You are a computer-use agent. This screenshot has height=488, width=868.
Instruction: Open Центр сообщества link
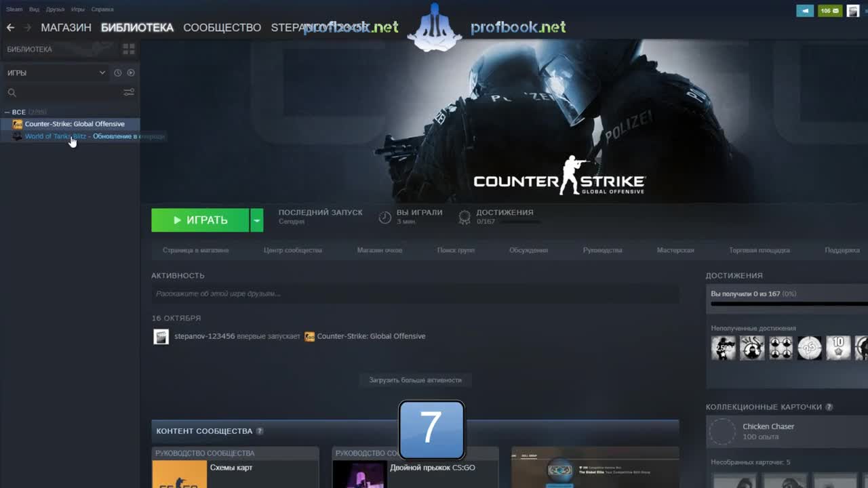coord(293,250)
